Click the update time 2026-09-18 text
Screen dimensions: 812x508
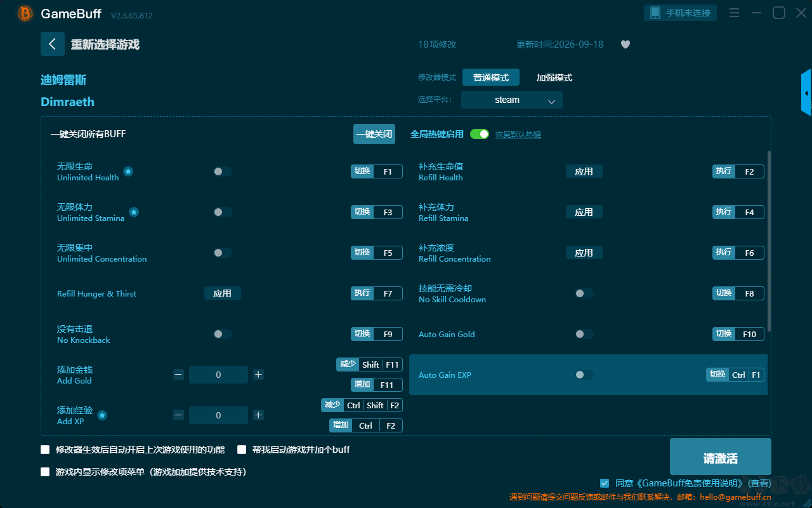[x=560, y=44]
